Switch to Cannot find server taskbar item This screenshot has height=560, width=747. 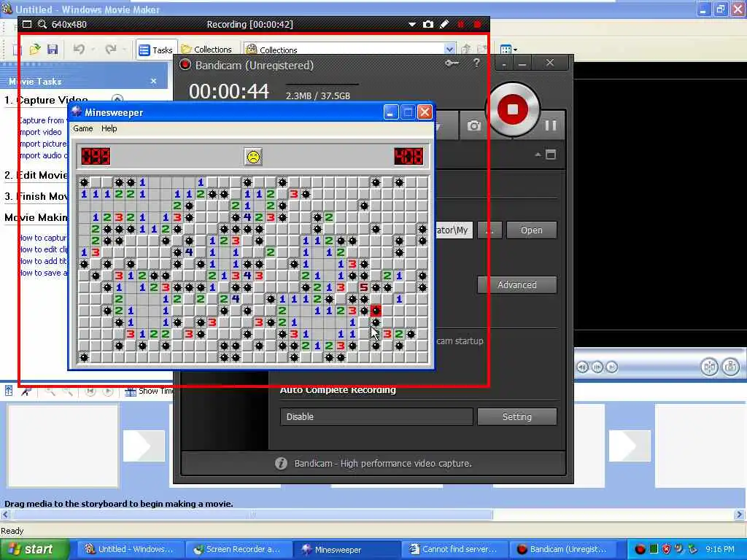pos(454,549)
